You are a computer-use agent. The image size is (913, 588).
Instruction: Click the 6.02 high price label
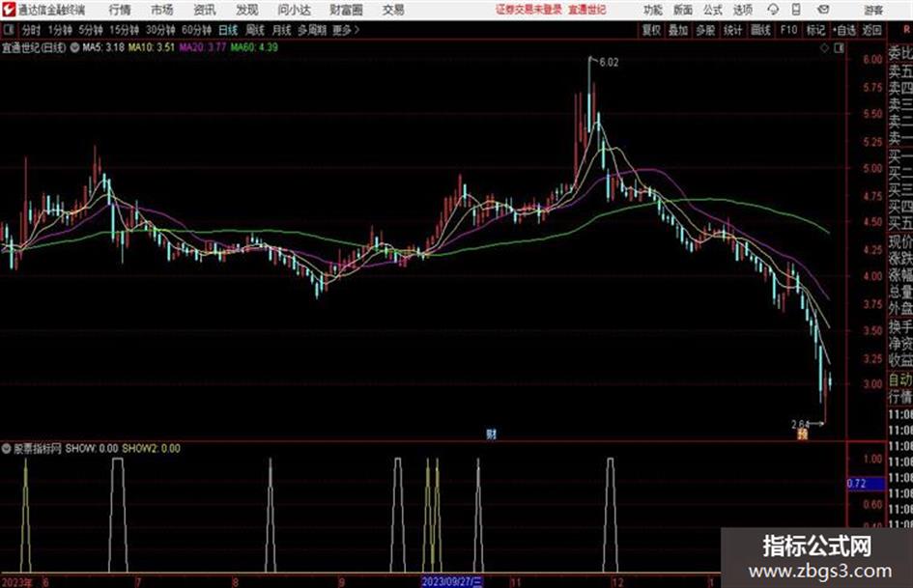coord(609,63)
